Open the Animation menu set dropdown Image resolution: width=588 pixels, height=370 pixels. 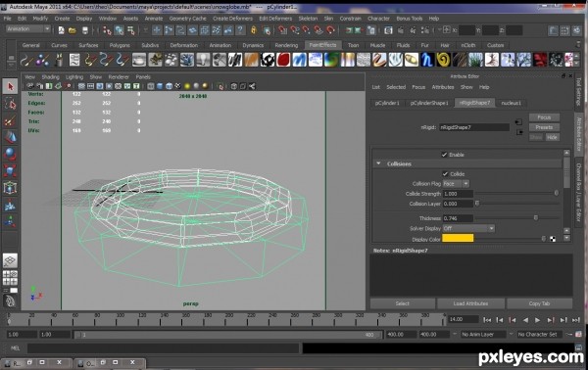[x=28, y=28]
